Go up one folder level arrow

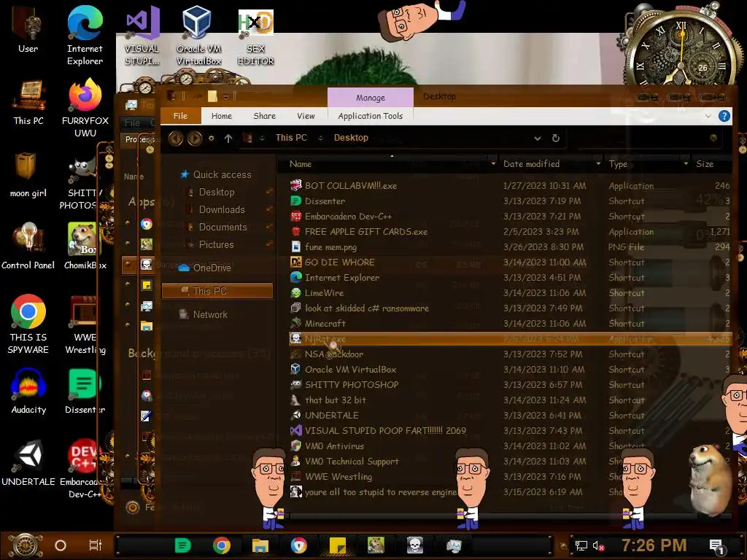click(228, 138)
